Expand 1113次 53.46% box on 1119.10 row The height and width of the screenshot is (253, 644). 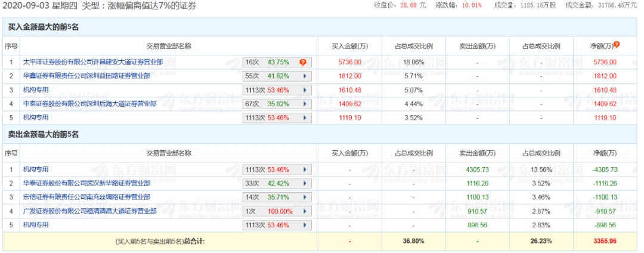pos(305,118)
